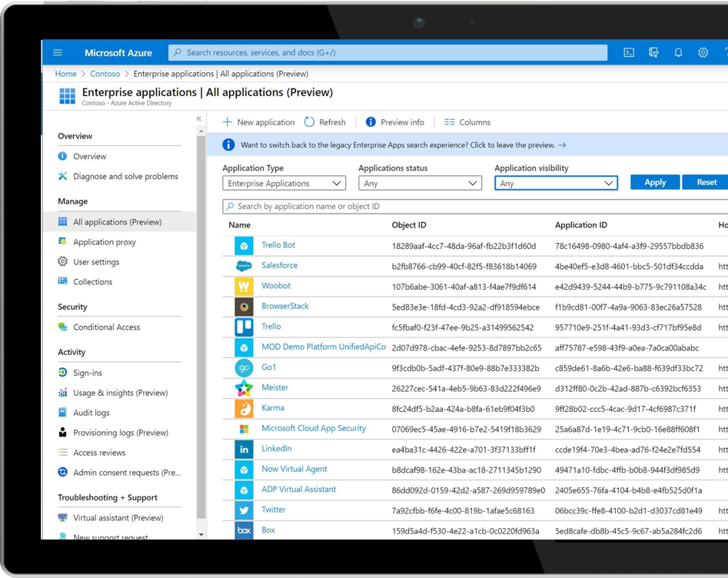728x578 pixels.
Task: Open the Salesforce application link
Action: pos(280,265)
